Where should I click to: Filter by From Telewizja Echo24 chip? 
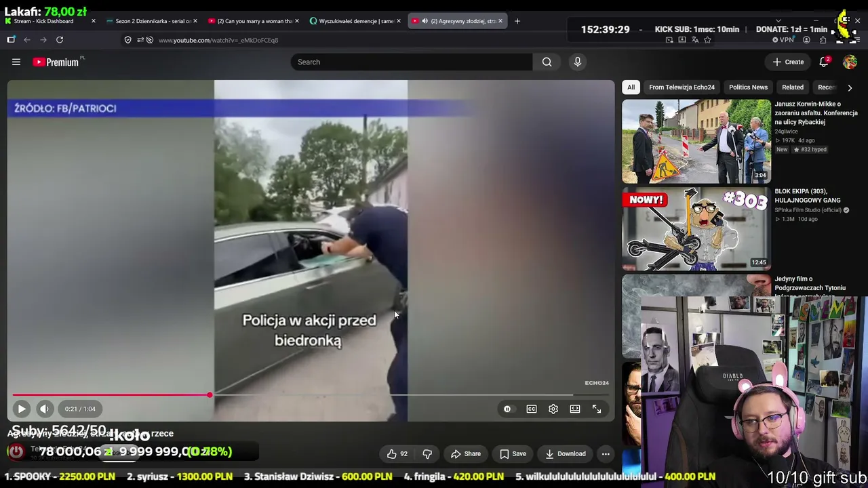click(x=682, y=87)
